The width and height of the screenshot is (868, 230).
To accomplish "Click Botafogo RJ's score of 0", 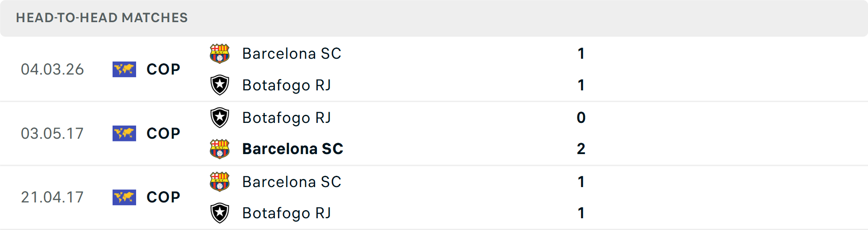I will coord(581,117).
